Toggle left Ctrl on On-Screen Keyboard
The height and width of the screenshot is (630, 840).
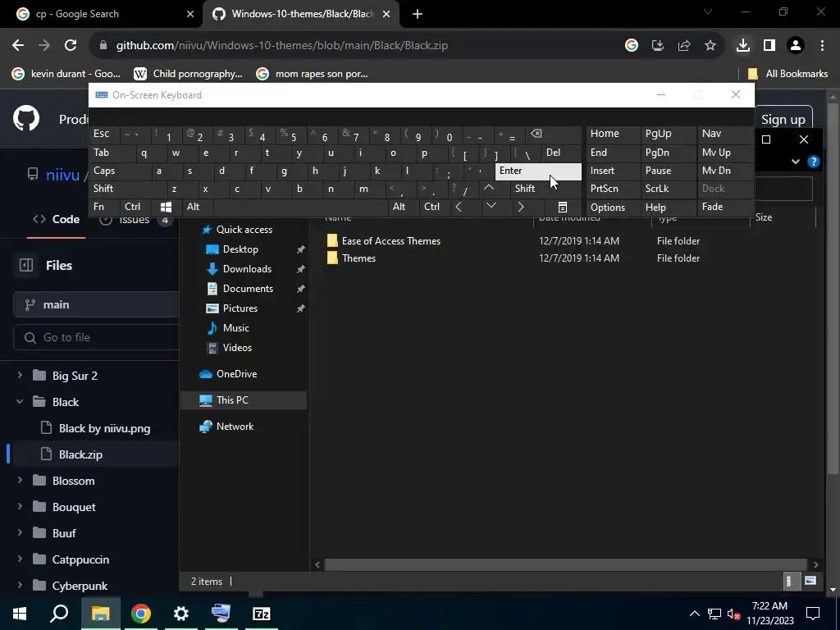(x=137, y=207)
